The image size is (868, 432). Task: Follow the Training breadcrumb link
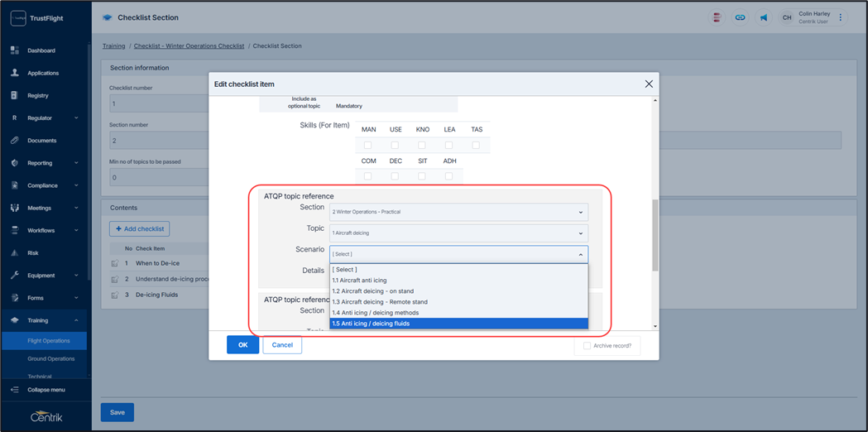(x=113, y=46)
